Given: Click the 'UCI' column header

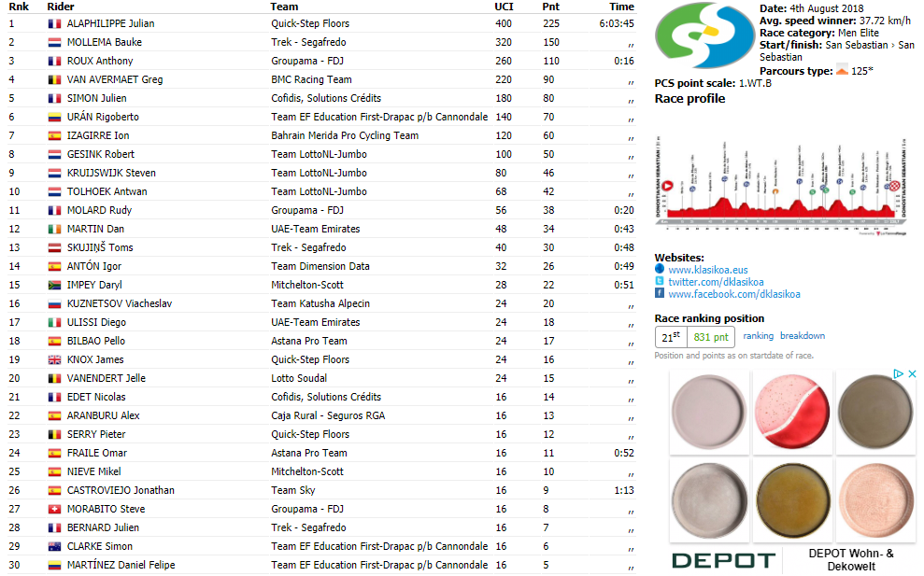Looking at the screenshot, I should point(504,7).
